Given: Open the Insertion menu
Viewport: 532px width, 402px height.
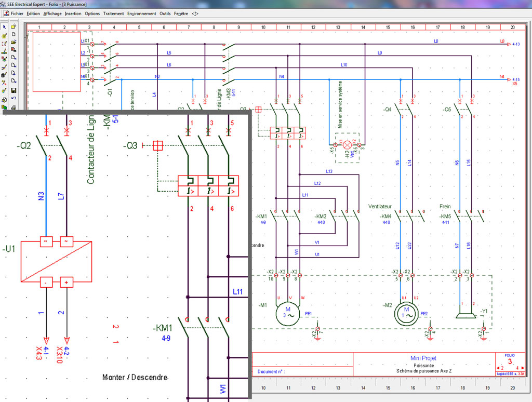Looking at the screenshot, I should pos(73,14).
